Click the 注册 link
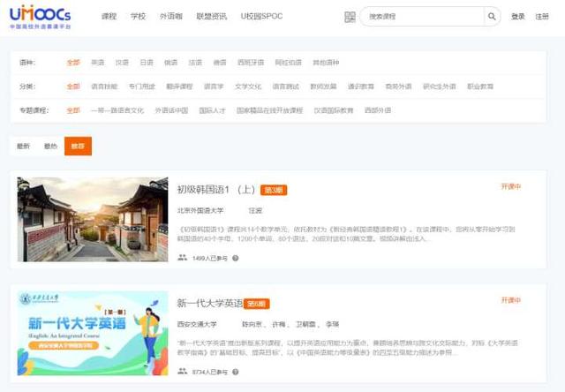The image size is (565, 392). coord(542,17)
